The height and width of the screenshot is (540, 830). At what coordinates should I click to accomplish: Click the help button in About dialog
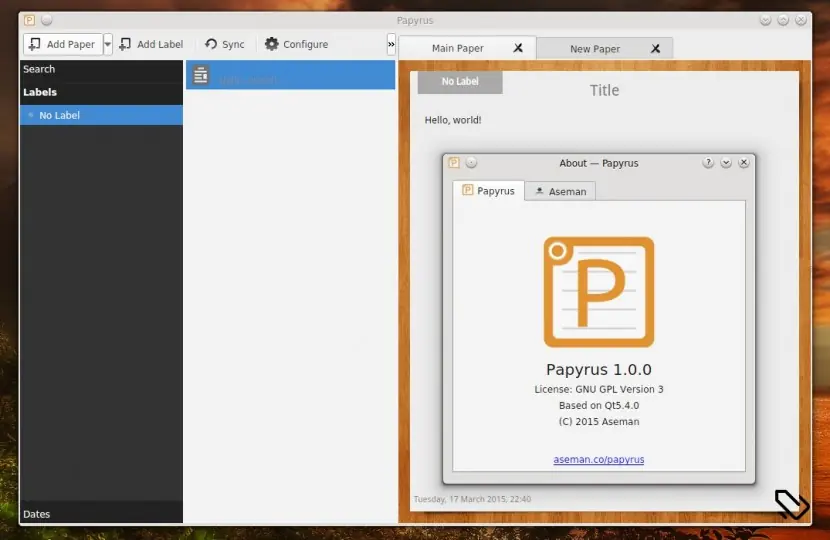click(708, 163)
